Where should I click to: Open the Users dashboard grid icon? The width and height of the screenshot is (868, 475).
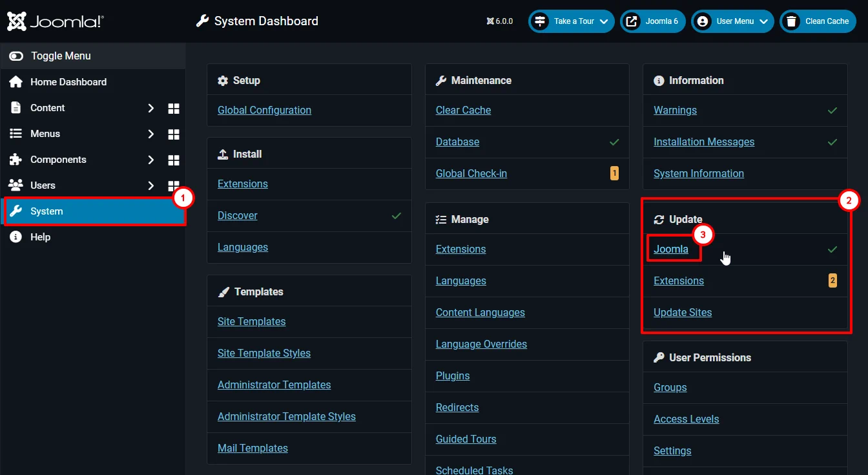pos(173,185)
